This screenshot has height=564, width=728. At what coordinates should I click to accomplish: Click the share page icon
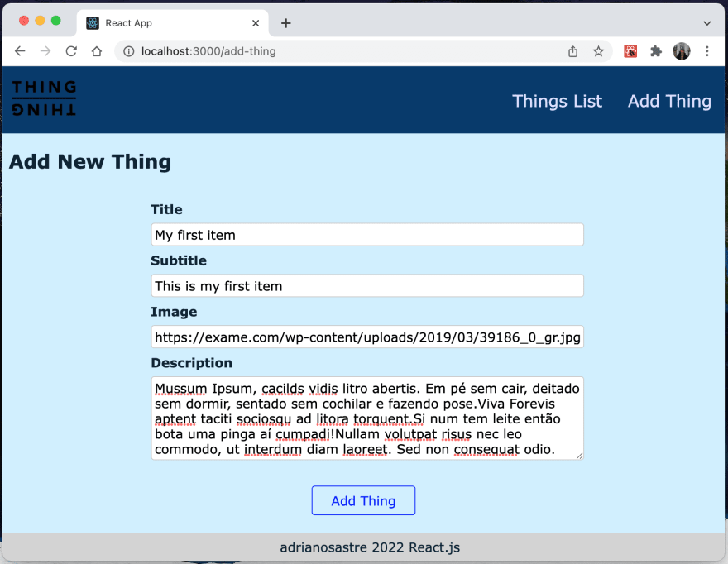[573, 51]
